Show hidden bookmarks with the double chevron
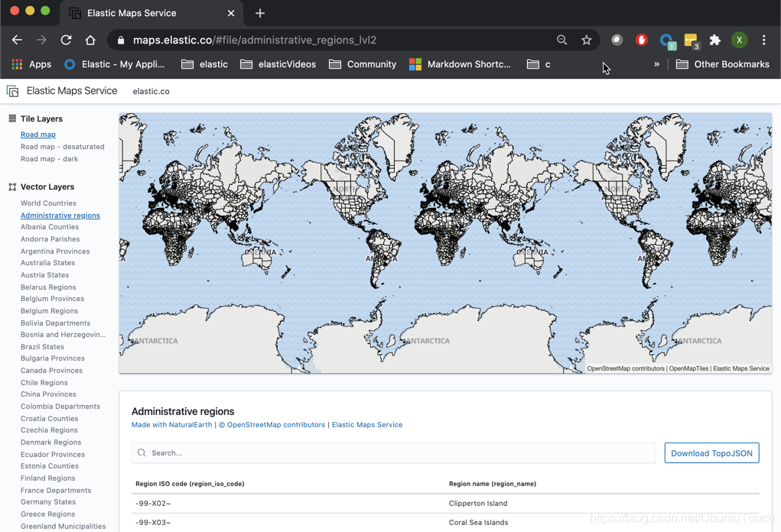The width and height of the screenshot is (781, 532). point(656,63)
